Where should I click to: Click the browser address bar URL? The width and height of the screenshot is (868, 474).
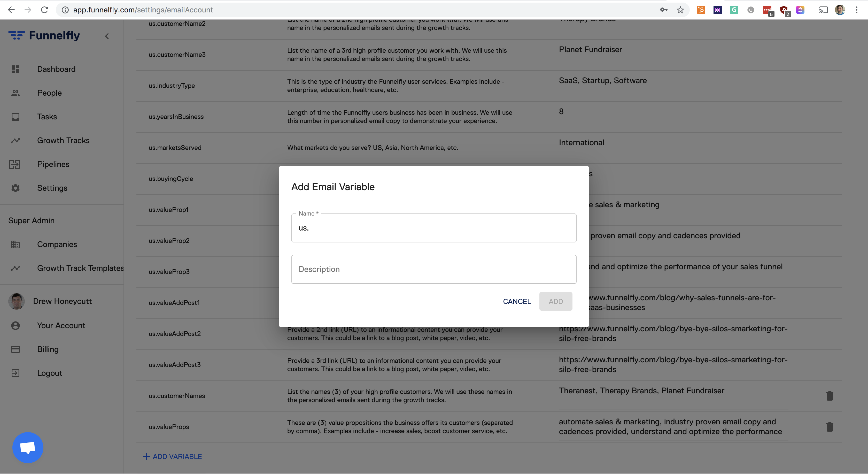coord(143,10)
